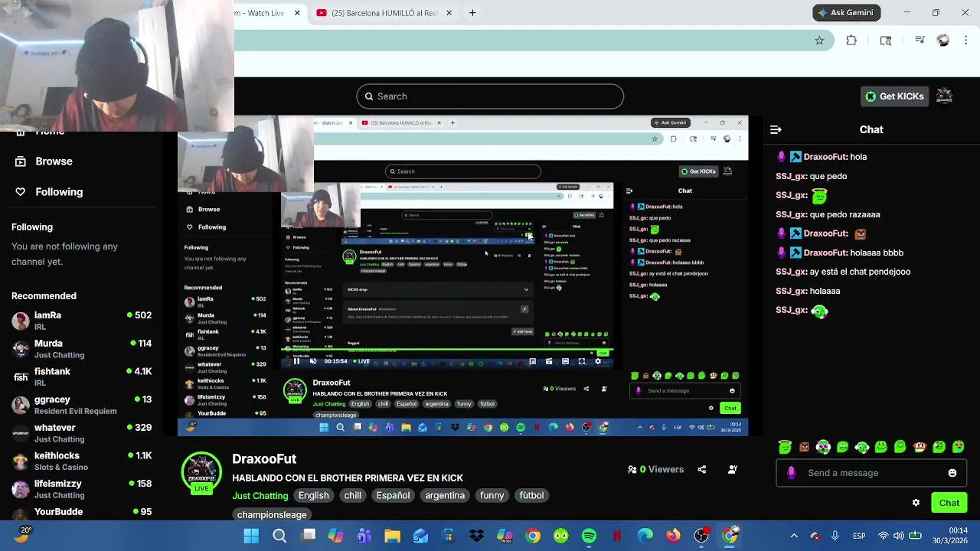The height and width of the screenshot is (551, 980).
Task: Open recommended channel lifeismizzy
Action: tap(81, 489)
